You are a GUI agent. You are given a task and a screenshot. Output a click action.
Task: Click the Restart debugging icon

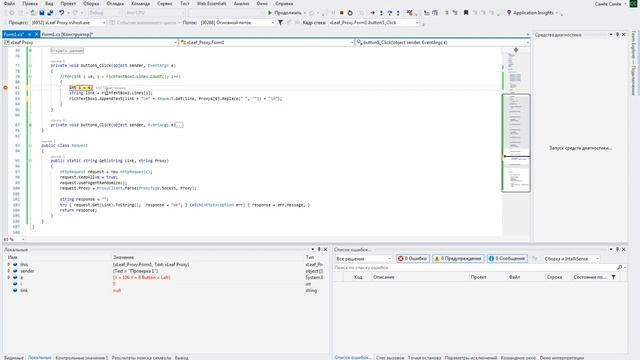[x=350, y=13]
